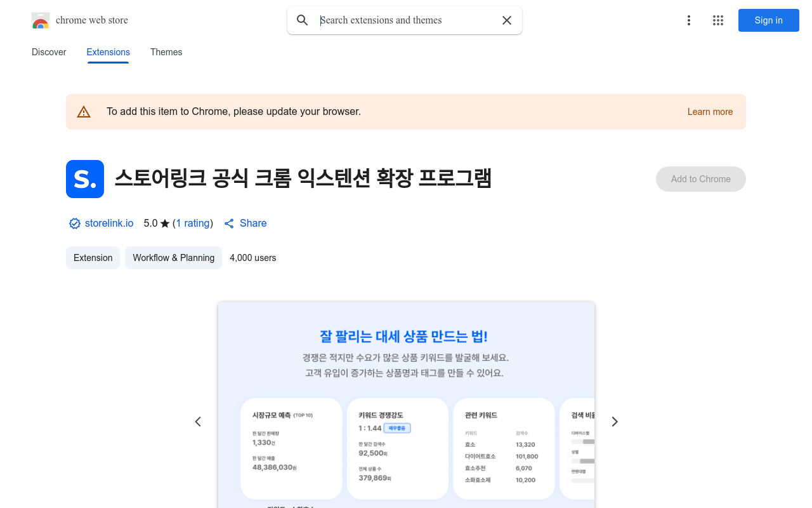Clear the search field with the X
Image resolution: width=812 pixels, height=508 pixels.
pyautogui.click(x=507, y=20)
